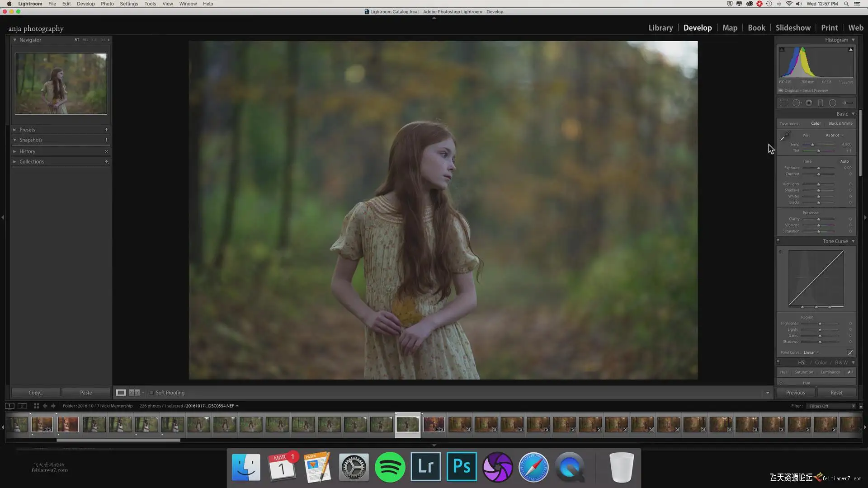Select the Spot Removal tool

(x=797, y=103)
